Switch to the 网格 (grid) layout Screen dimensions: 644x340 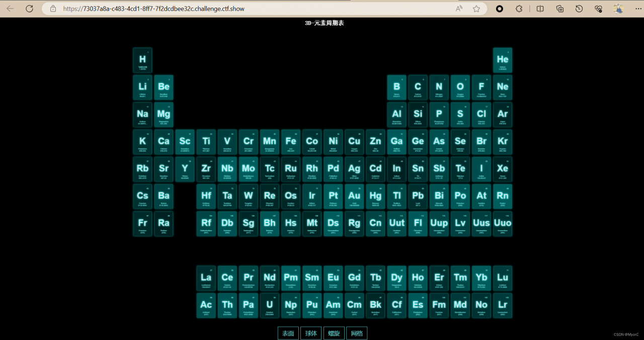pos(357,333)
